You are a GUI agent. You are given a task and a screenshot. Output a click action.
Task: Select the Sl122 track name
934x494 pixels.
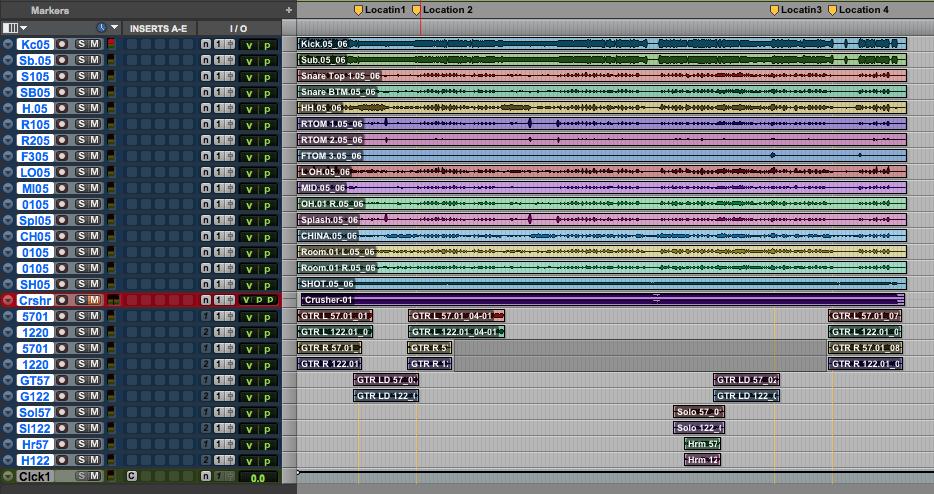click(x=35, y=428)
